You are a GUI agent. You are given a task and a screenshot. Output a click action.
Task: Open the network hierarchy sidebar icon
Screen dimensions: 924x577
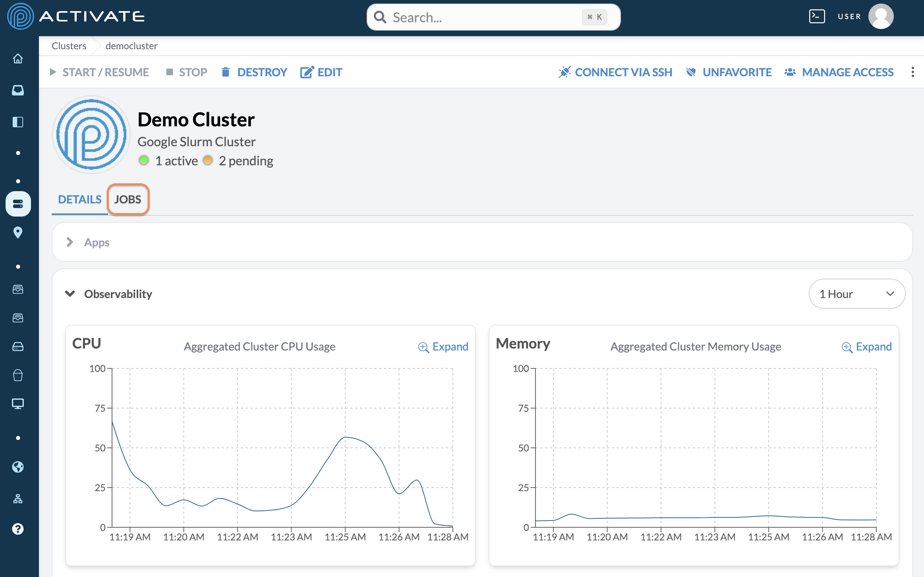[x=18, y=499]
